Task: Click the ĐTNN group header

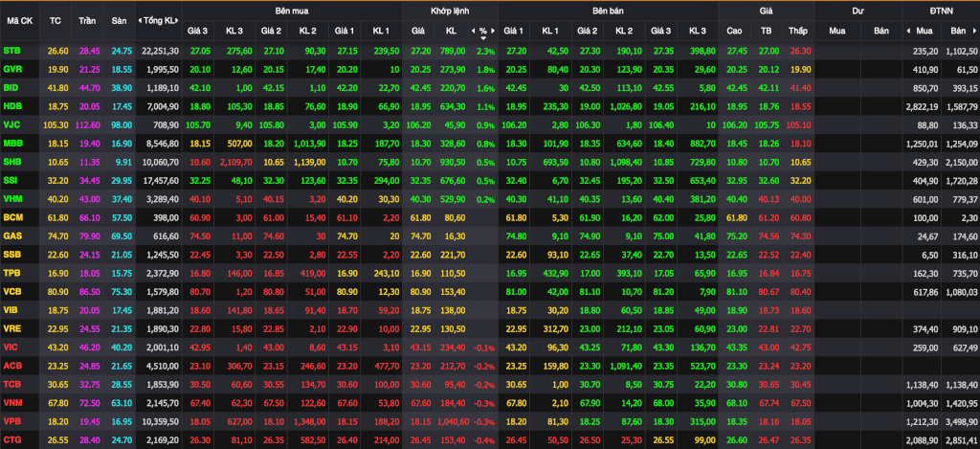Action: (x=942, y=11)
